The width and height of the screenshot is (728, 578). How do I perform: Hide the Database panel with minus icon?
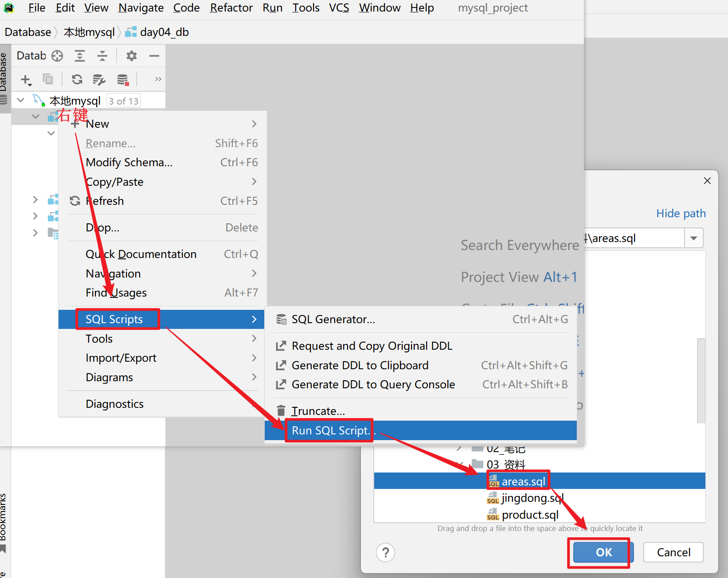coord(154,56)
